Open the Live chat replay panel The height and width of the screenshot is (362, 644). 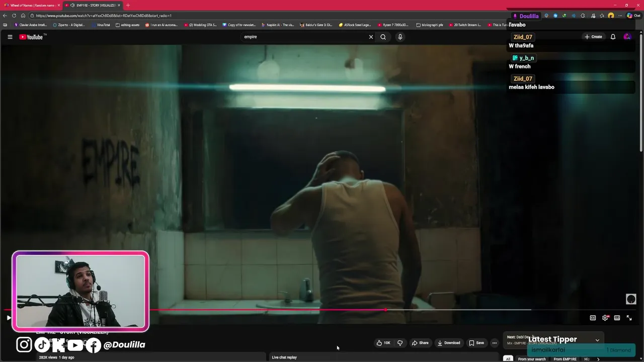click(284, 357)
